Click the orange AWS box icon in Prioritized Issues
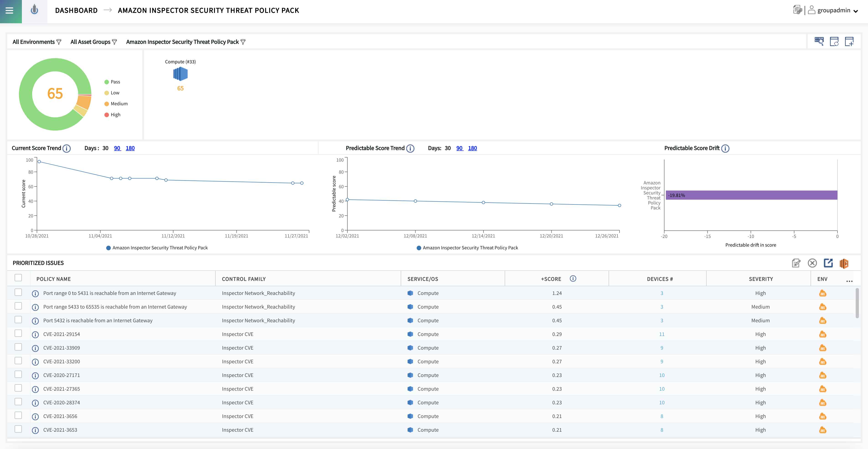Viewport: 868px width, 449px height. click(x=844, y=263)
